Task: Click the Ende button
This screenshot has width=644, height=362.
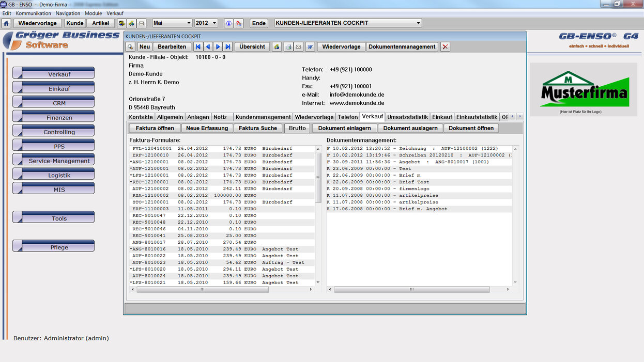Action: pyautogui.click(x=259, y=23)
